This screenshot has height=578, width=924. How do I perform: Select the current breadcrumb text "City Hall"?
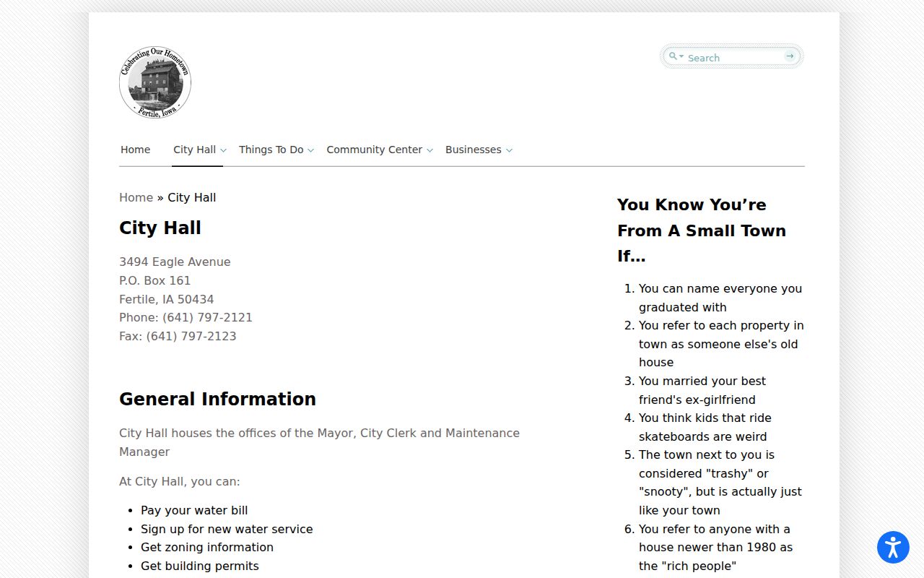(x=192, y=197)
